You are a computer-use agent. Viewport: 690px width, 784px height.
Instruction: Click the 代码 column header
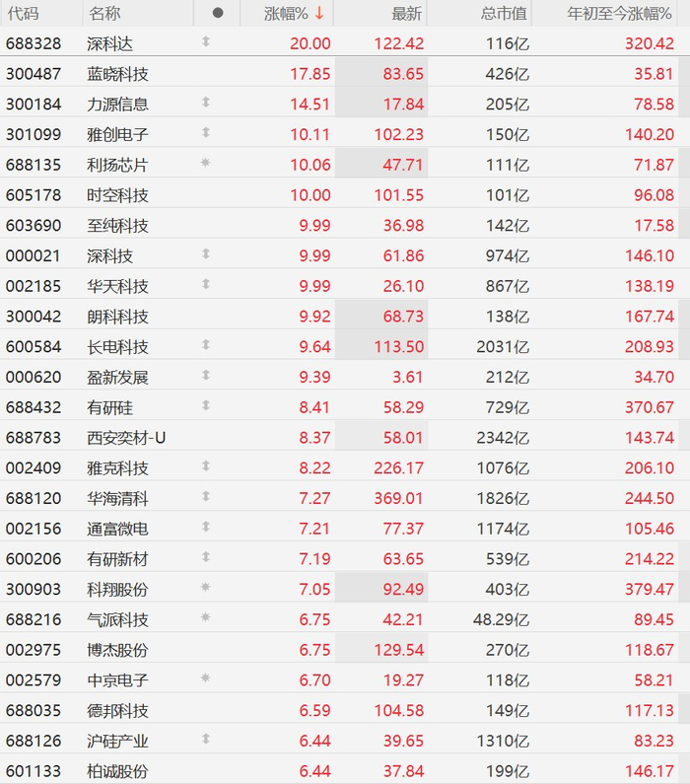(x=23, y=14)
